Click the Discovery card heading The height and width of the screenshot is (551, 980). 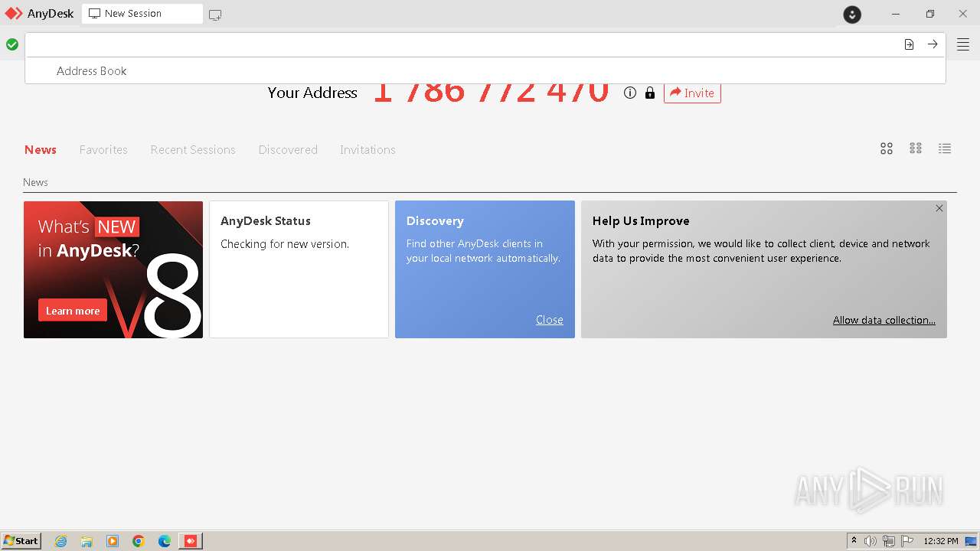(x=435, y=220)
